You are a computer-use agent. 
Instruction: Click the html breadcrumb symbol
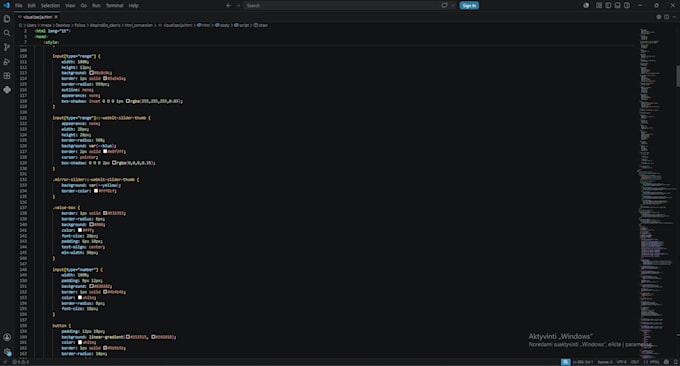204,25
